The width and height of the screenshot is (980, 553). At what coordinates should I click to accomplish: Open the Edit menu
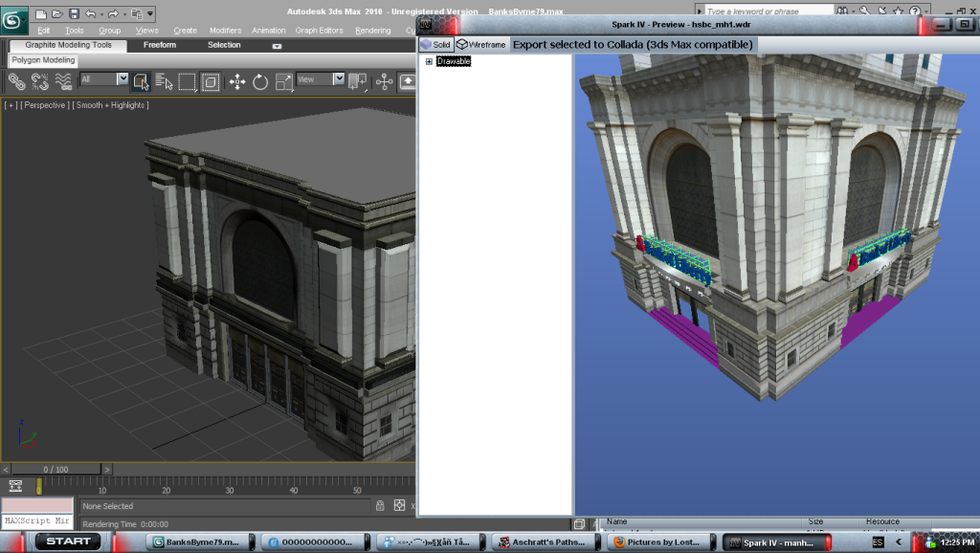tap(44, 30)
